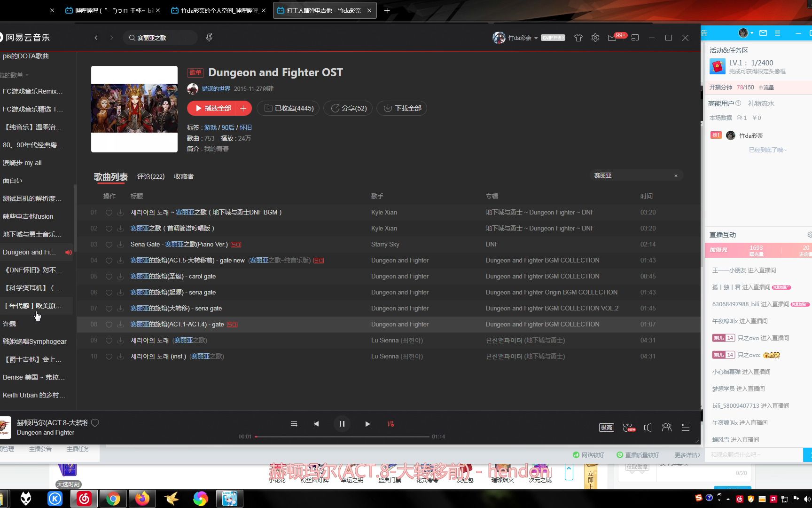This screenshot has height=508, width=812.
Task: Open the playlist creator 错误的世界 link
Action: coord(216,89)
